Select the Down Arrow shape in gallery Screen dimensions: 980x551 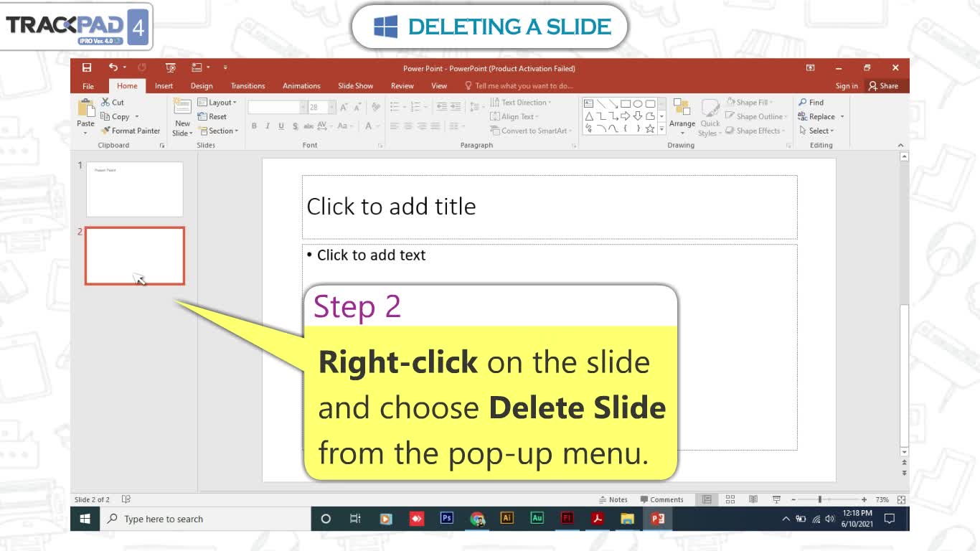pyautogui.click(x=637, y=116)
